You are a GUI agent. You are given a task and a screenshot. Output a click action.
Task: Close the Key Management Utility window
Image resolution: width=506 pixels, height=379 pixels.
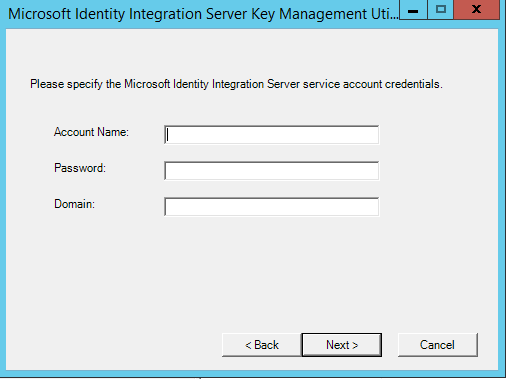click(x=477, y=10)
